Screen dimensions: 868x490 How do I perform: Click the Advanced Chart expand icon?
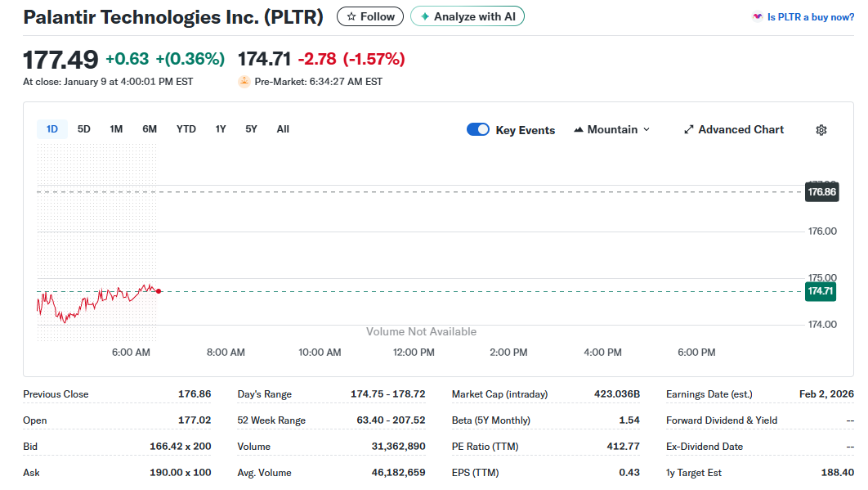[x=688, y=129]
